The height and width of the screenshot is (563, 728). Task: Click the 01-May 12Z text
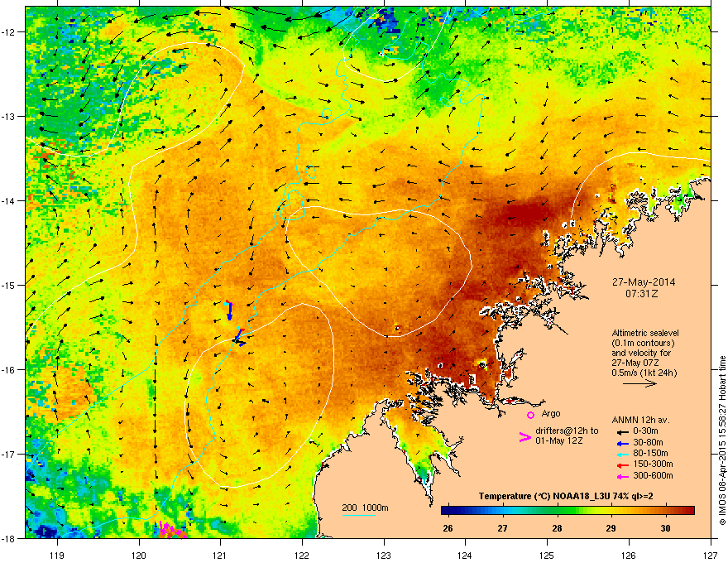pyautogui.click(x=558, y=440)
